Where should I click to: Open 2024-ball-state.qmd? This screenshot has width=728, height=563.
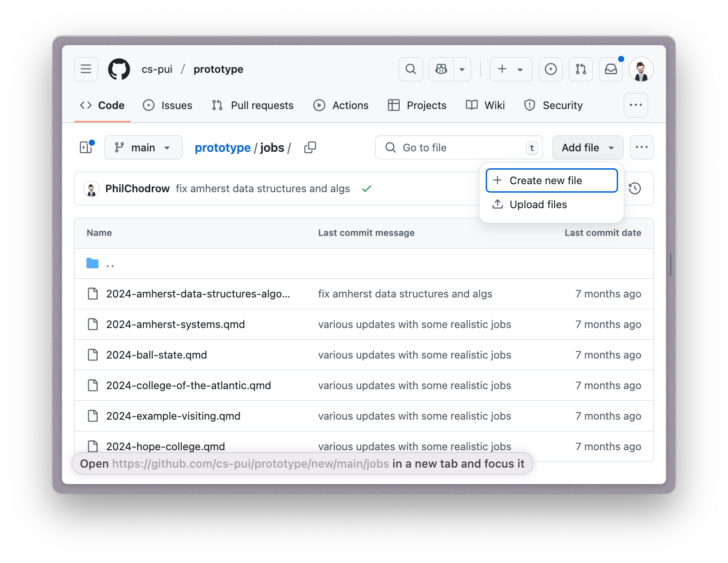click(156, 355)
